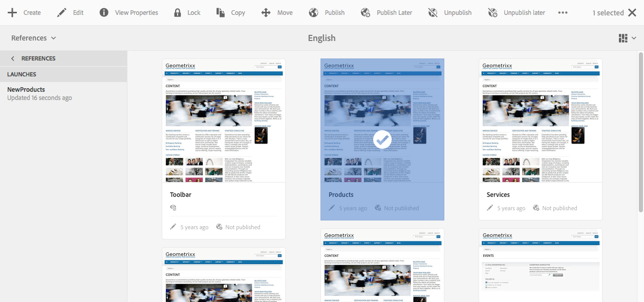Click the Move arrows icon
The width and height of the screenshot is (644, 302).
pyautogui.click(x=266, y=12)
